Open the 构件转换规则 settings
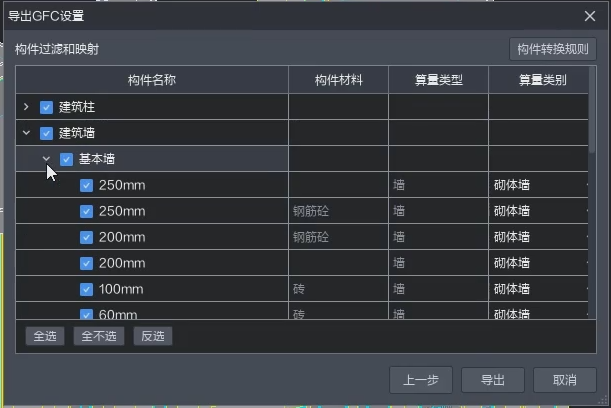 (553, 49)
